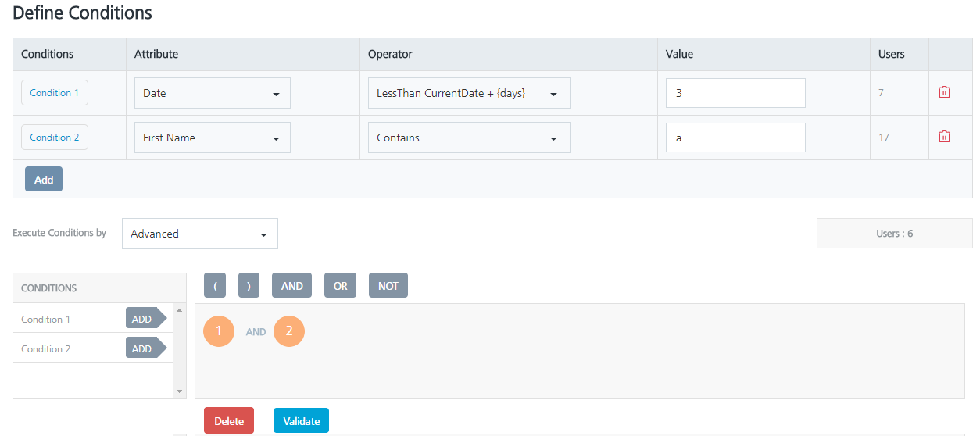
Task: Click trash icon for Condition 2 row
Action: (x=944, y=137)
